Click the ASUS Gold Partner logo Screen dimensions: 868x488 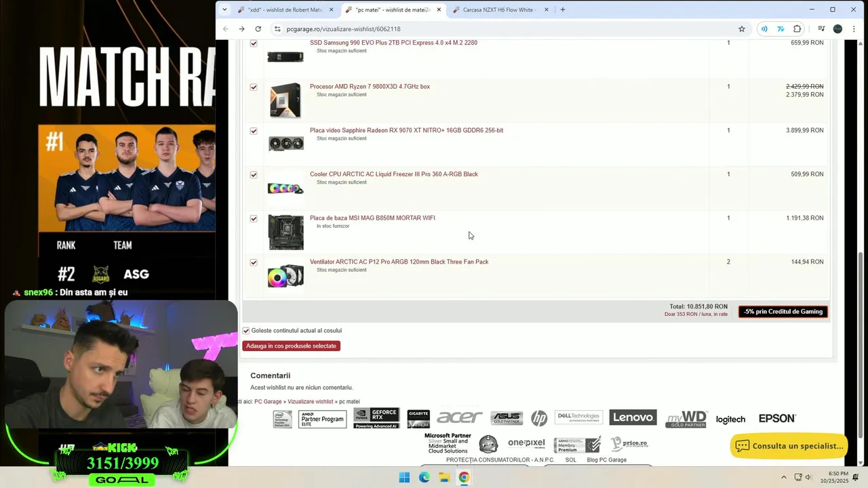tap(507, 418)
